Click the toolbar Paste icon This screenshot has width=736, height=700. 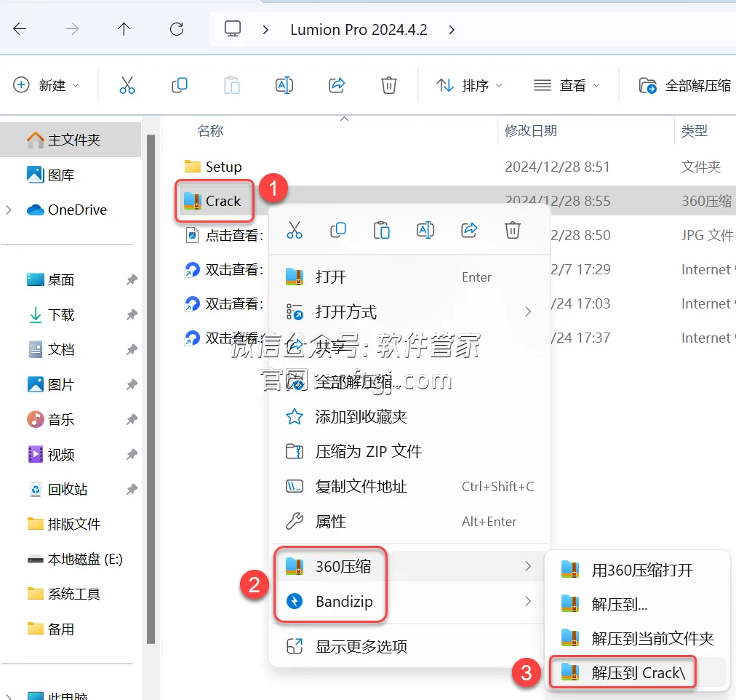tap(232, 85)
